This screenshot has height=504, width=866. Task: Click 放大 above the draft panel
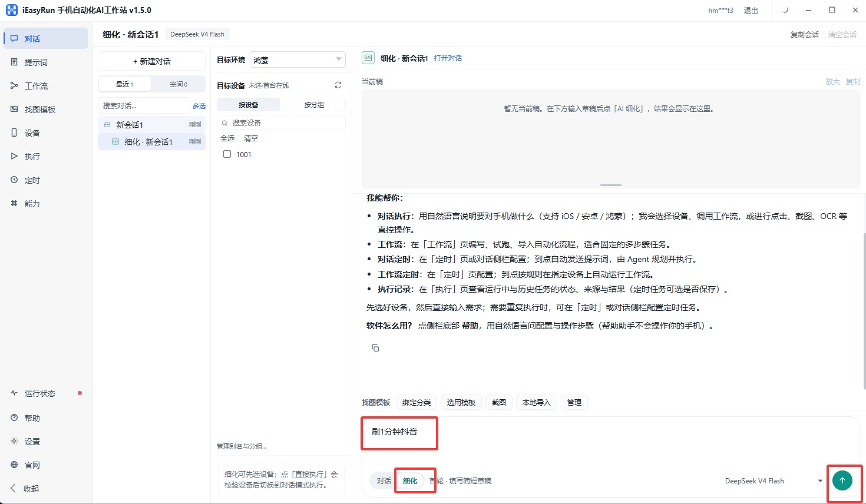click(x=832, y=82)
